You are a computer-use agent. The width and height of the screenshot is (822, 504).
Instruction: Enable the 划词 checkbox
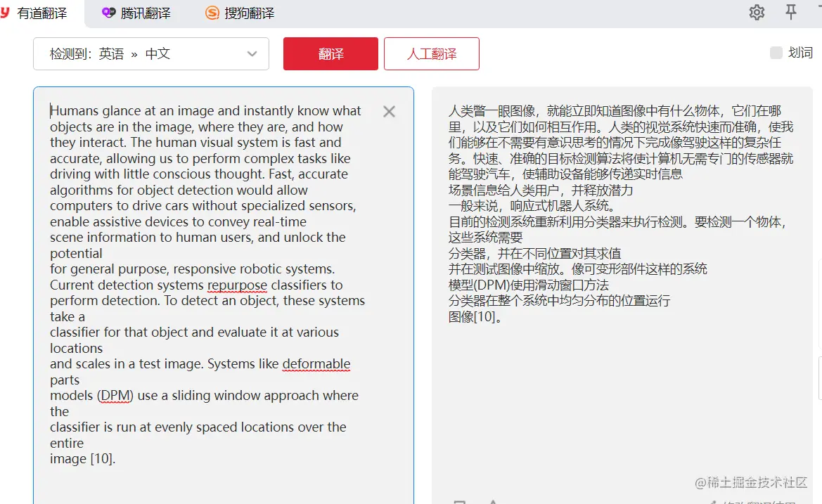(776, 53)
